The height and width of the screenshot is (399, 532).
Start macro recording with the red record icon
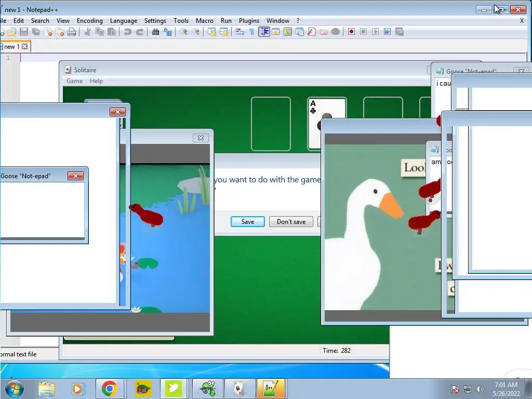(352, 32)
